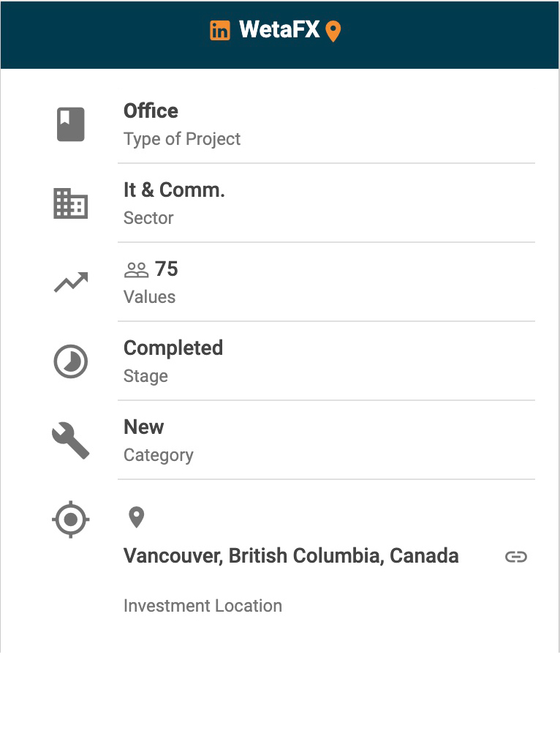Click the Type of Project label
Screen dimensions: 560x739
click(182, 139)
